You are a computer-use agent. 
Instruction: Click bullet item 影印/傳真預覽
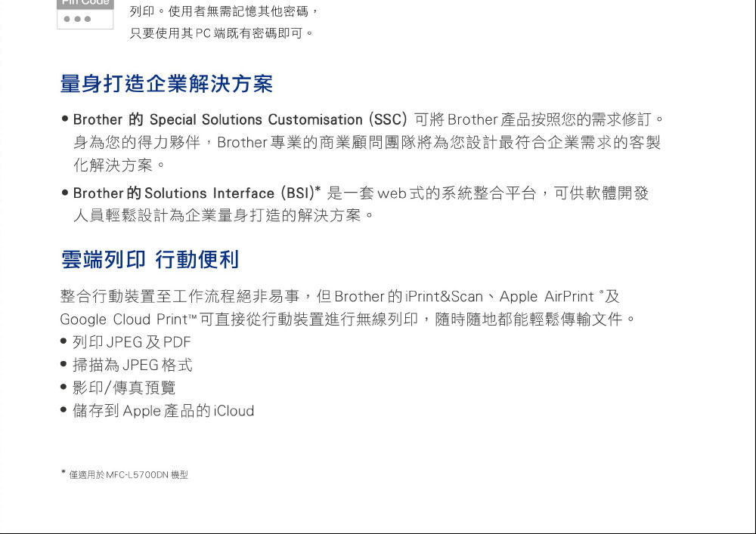pyautogui.click(x=118, y=387)
